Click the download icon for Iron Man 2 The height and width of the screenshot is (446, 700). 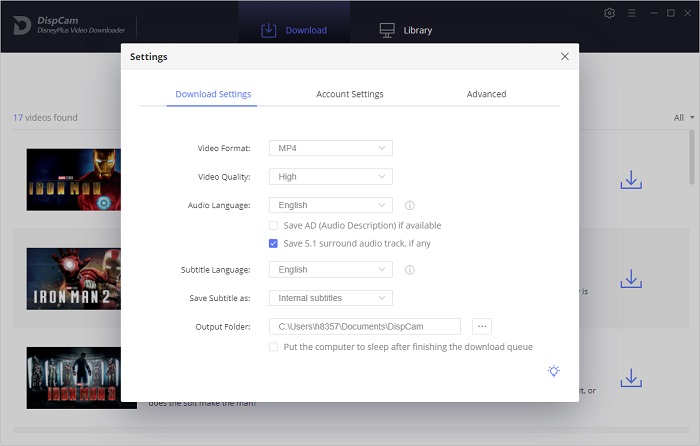pyautogui.click(x=630, y=279)
